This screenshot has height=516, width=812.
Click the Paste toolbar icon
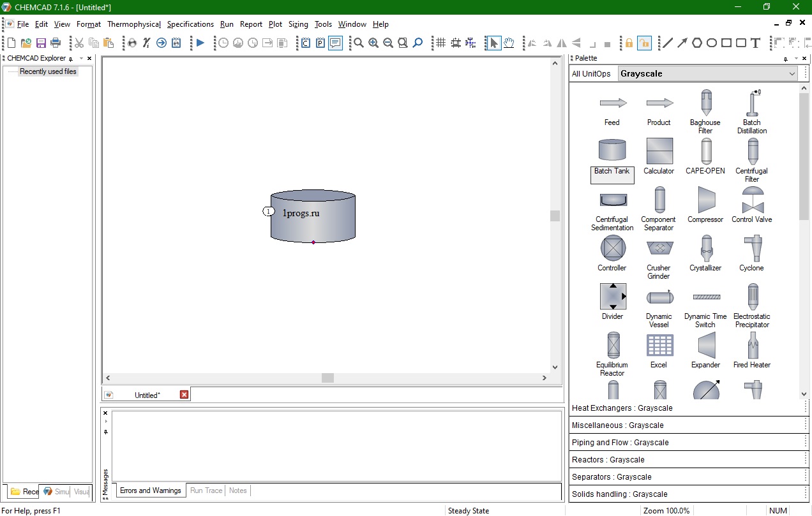click(x=109, y=43)
